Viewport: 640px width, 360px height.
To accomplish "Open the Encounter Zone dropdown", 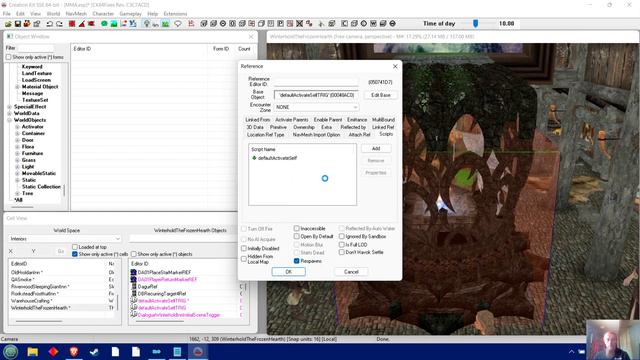I will pos(317,107).
